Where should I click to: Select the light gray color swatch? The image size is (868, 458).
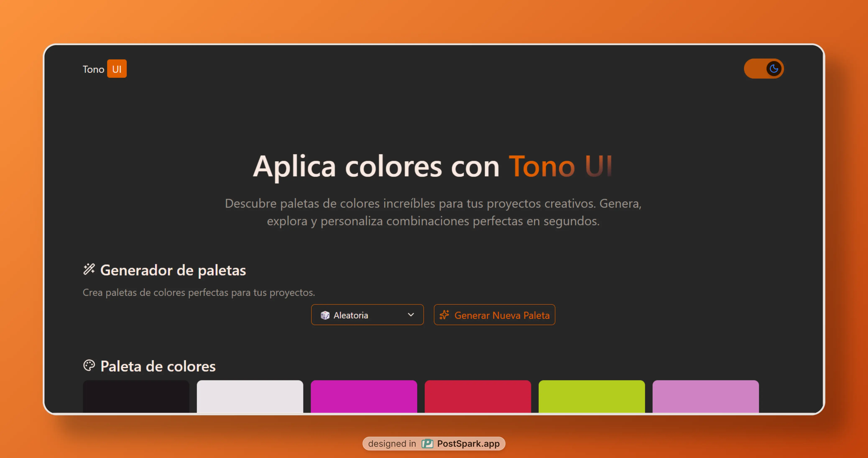(250, 396)
